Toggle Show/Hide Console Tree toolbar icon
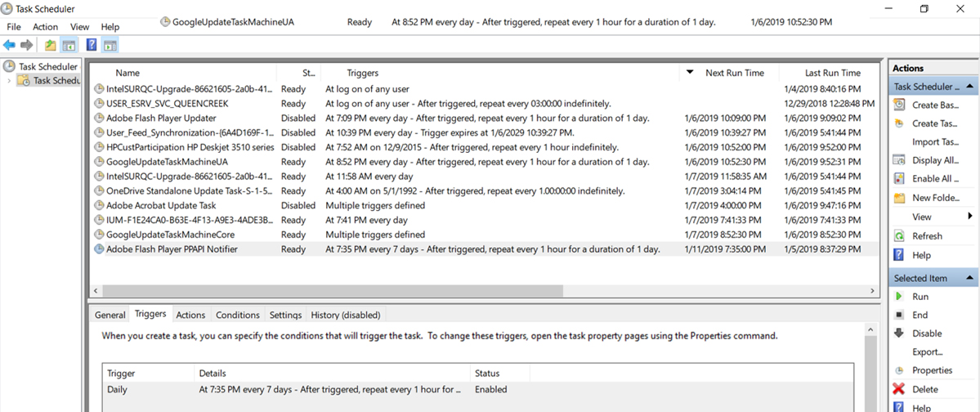This screenshot has height=412, width=980. coord(69,45)
